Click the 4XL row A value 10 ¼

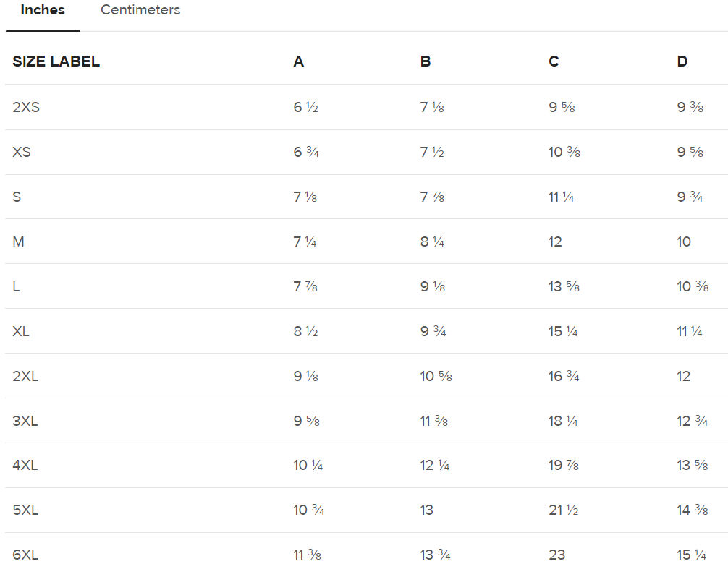(308, 465)
